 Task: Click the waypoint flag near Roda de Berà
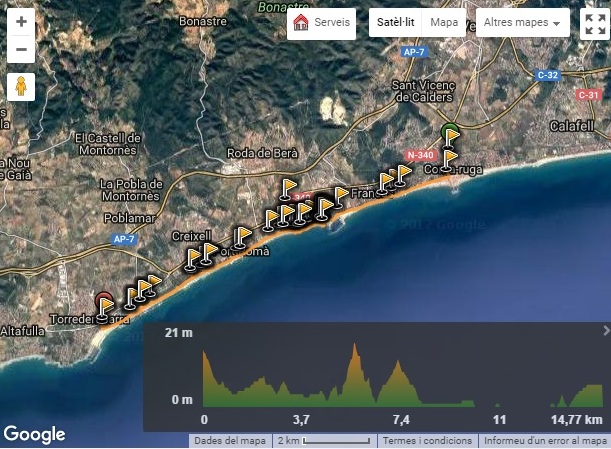tap(288, 189)
